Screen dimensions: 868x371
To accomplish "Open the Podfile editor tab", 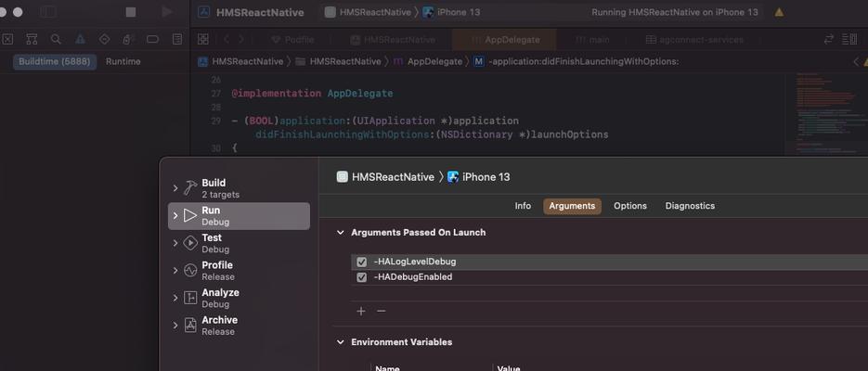I will pos(292,40).
